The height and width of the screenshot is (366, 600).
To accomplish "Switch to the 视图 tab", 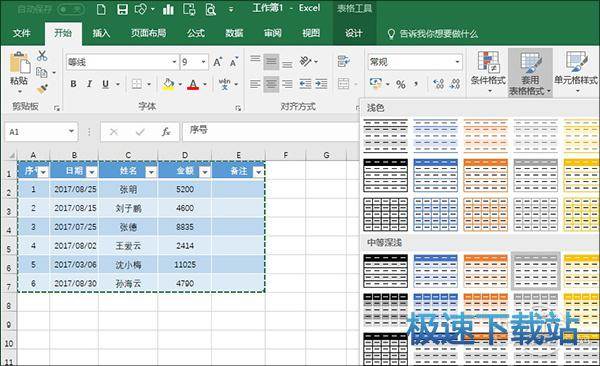I will pos(311,33).
